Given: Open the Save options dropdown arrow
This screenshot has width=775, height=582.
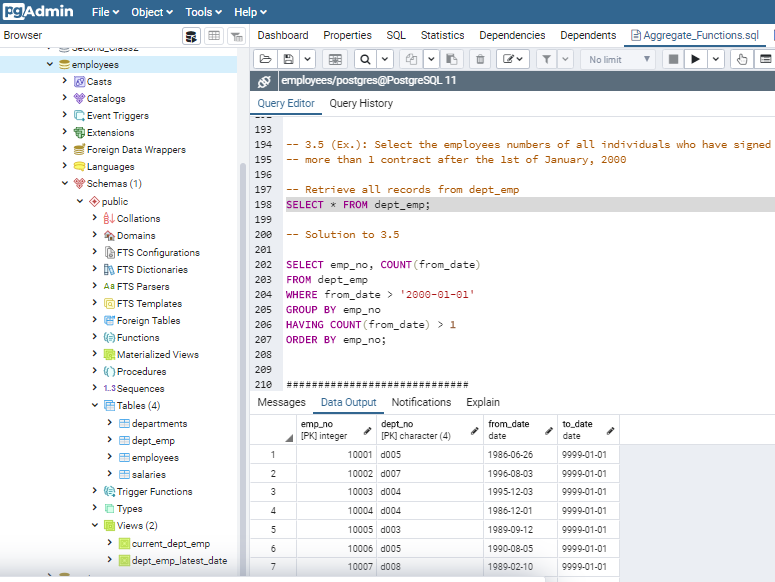Looking at the screenshot, I should [x=307, y=60].
